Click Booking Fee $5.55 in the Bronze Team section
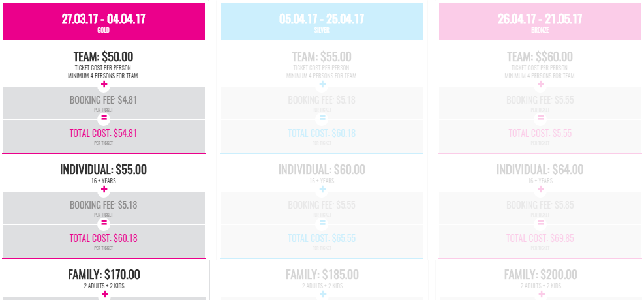 coord(540,100)
